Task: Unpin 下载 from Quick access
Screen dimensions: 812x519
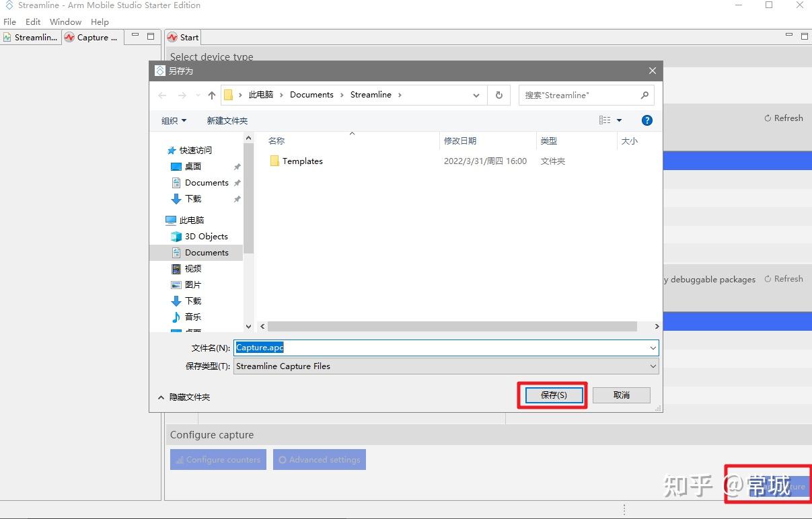Action: tap(237, 199)
